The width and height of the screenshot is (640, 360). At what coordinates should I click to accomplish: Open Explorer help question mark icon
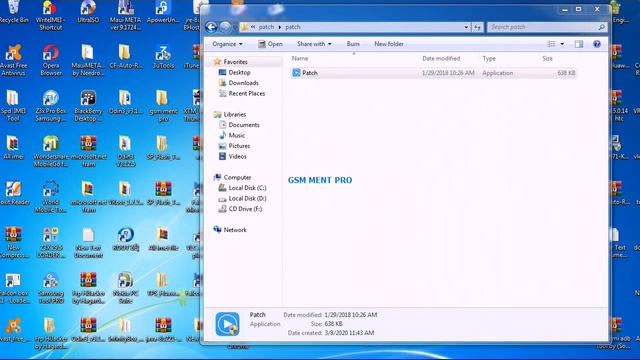(x=597, y=44)
